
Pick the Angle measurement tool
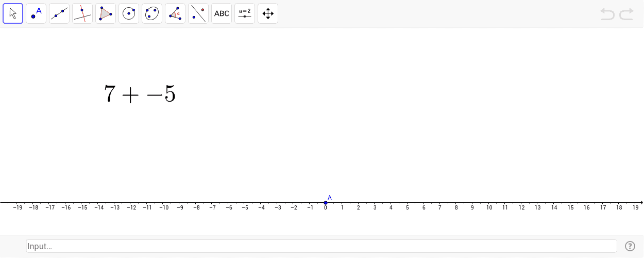coord(175,13)
